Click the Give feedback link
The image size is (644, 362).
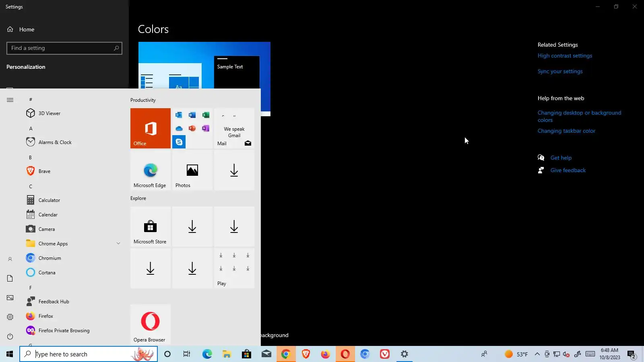point(568,171)
